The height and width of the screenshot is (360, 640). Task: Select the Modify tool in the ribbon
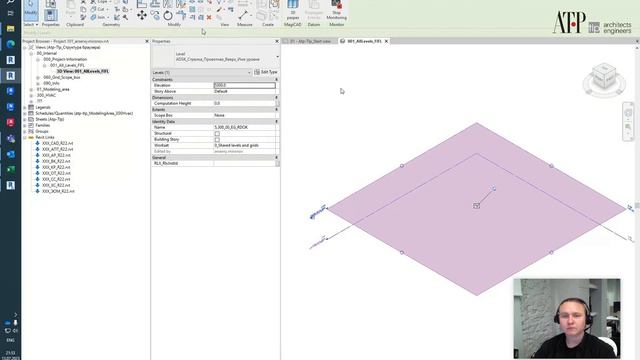[x=31, y=11]
